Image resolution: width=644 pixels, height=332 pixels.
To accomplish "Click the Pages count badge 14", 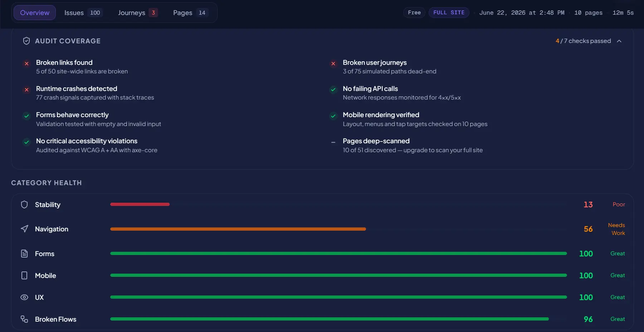I will (202, 13).
